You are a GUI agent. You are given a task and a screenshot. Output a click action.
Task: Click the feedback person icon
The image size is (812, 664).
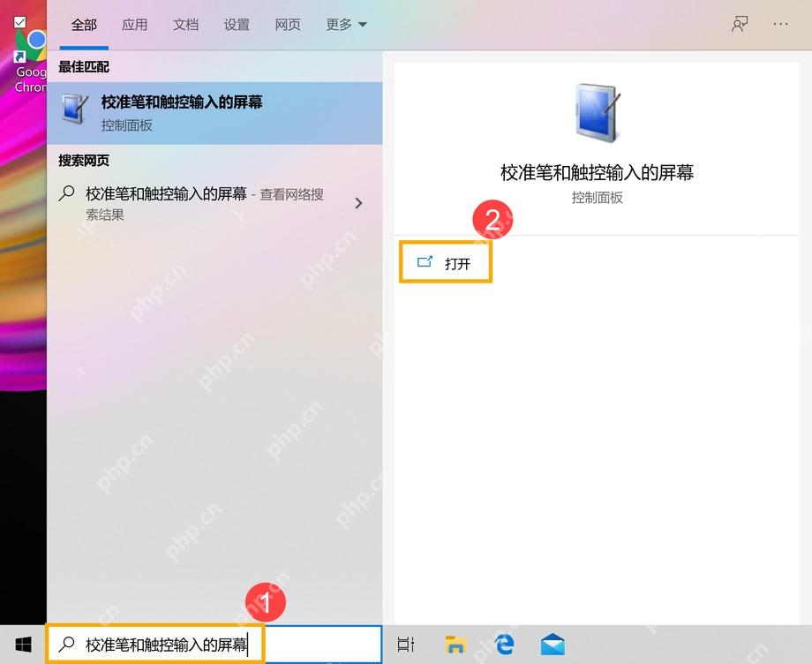(x=740, y=25)
